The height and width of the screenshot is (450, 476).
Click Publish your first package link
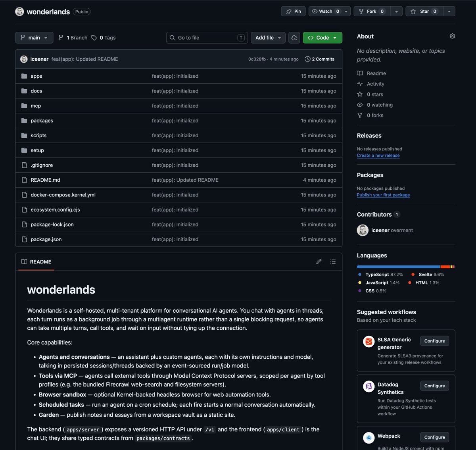coord(384,195)
